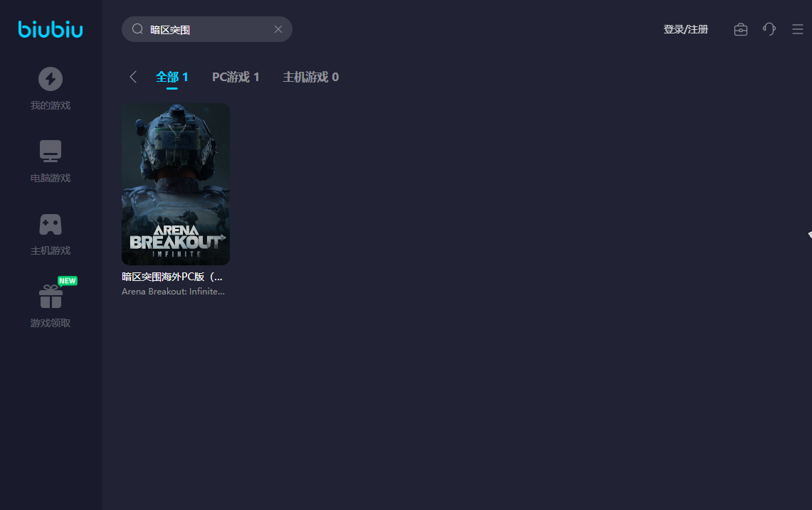Open 我的游戏 from the sidebar

pyautogui.click(x=51, y=88)
